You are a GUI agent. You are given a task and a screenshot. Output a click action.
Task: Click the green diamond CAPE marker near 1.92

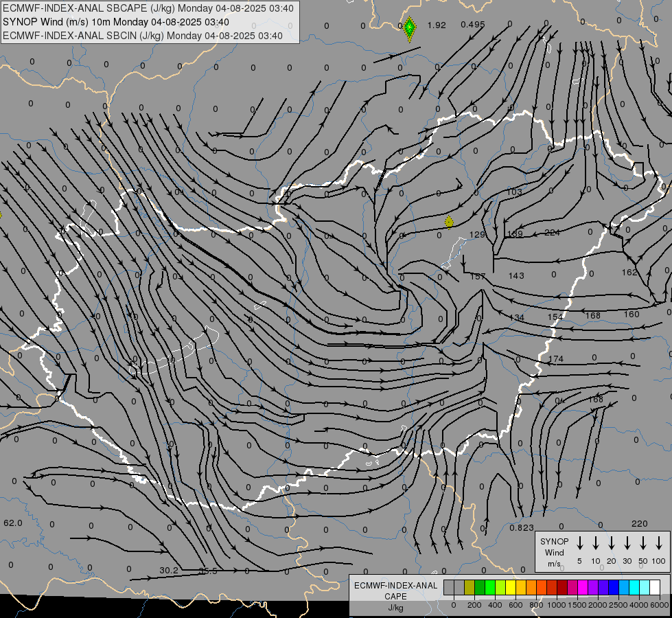(410, 29)
